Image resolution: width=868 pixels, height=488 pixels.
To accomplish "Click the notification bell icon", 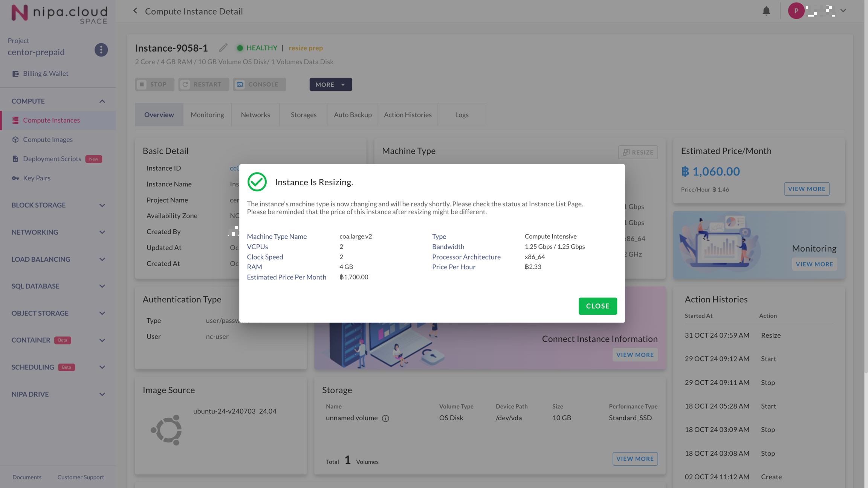I will click(766, 11).
